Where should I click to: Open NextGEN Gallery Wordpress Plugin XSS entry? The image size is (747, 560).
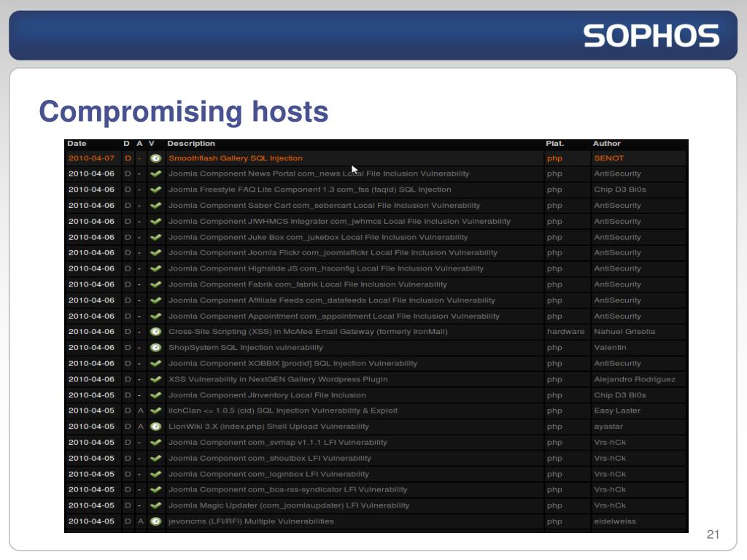pyautogui.click(x=278, y=379)
